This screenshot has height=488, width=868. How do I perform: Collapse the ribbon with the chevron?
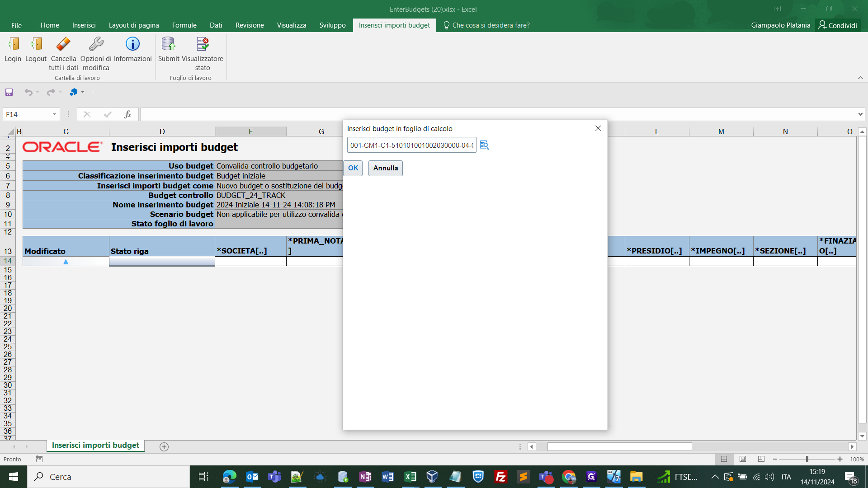860,78
